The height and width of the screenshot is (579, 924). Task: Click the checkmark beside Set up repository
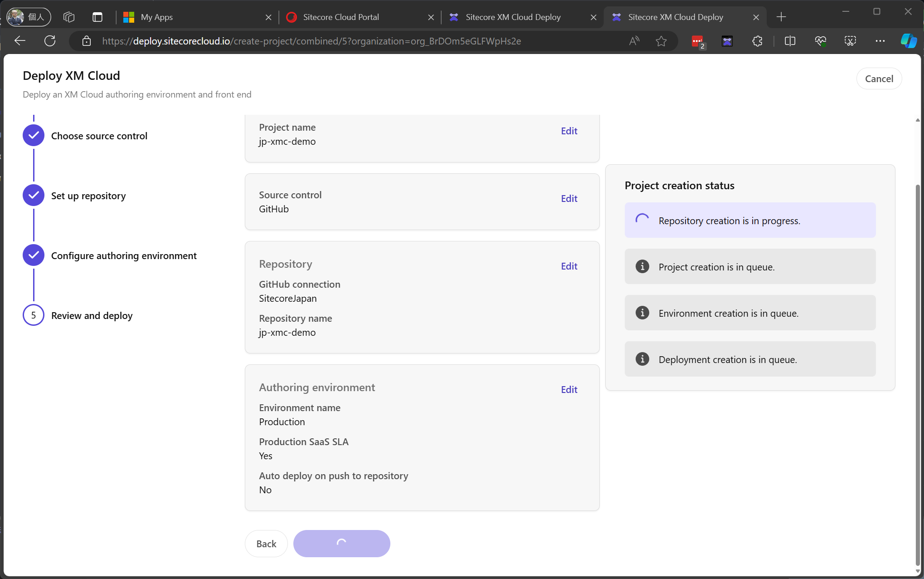34,195
